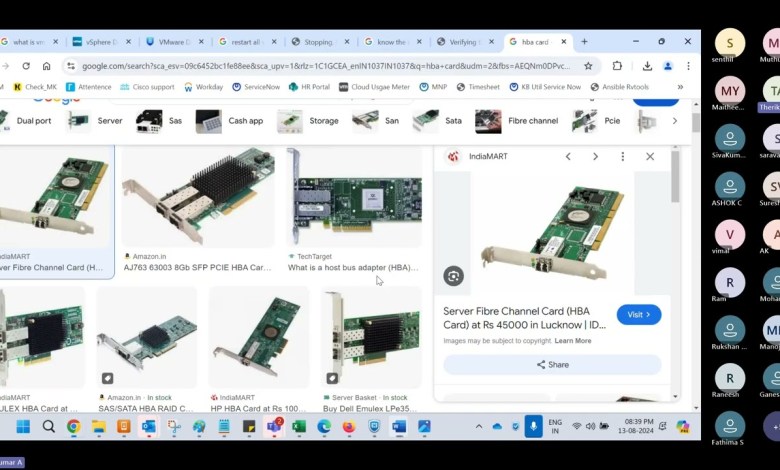Open the Chrome profile avatar

668,66
